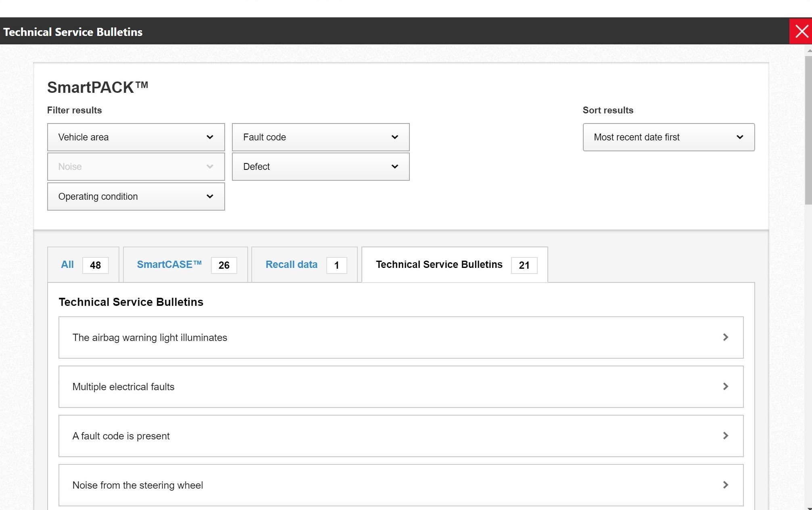Click the chevron arrow on steering wheel noise row
This screenshot has width=812, height=510.
click(x=725, y=485)
